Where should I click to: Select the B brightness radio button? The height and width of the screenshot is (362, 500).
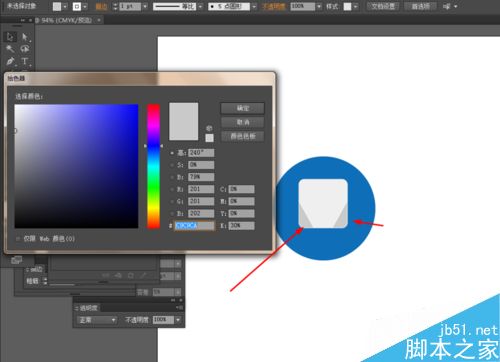click(x=172, y=177)
